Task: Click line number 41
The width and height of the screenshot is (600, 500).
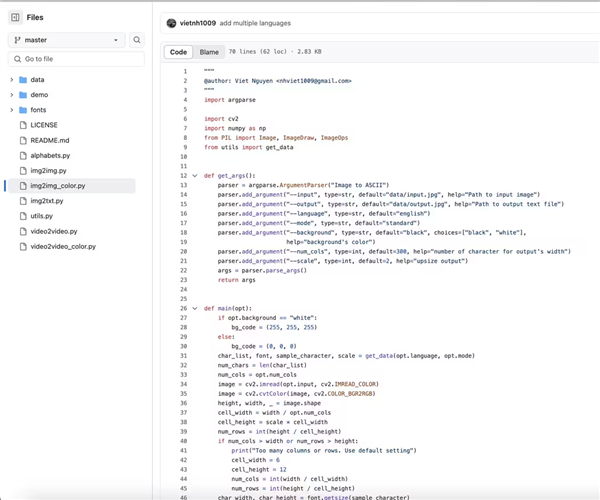Action: coord(184,451)
